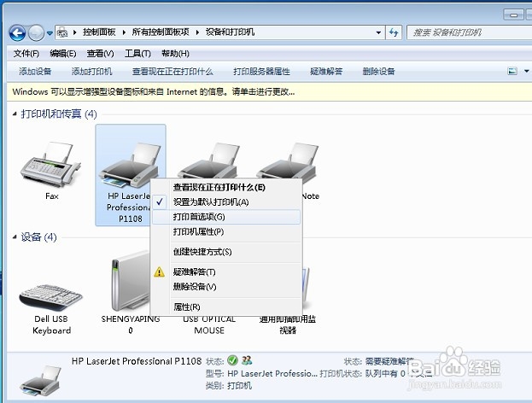Open the 工具(T) menu
The height and width of the screenshot is (403, 532).
pyautogui.click(x=137, y=54)
